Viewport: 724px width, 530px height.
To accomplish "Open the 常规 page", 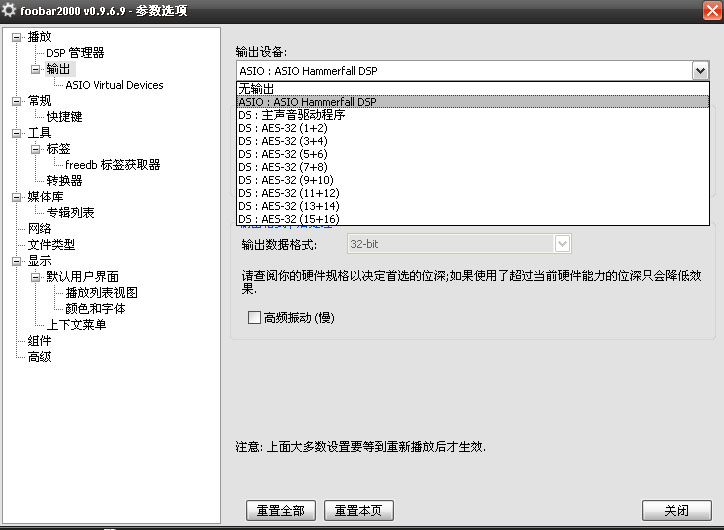I will click(x=39, y=101).
